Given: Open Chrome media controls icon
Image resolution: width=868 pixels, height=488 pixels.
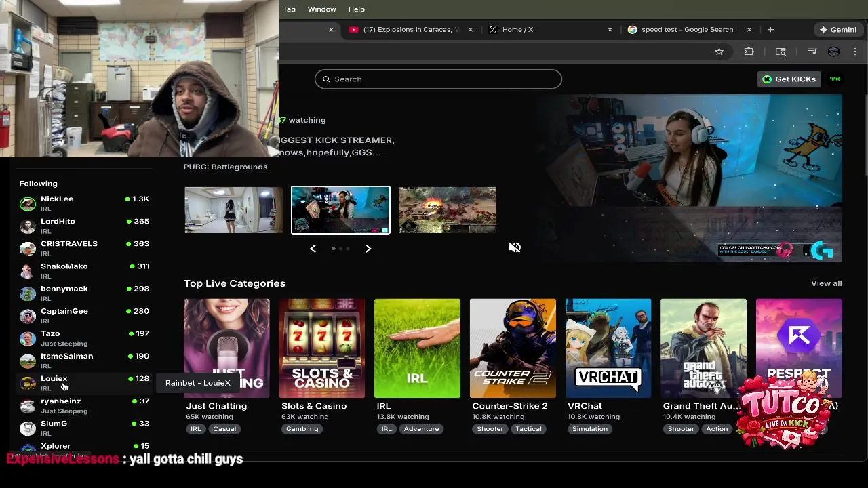Looking at the screenshot, I should tap(812, 52).
